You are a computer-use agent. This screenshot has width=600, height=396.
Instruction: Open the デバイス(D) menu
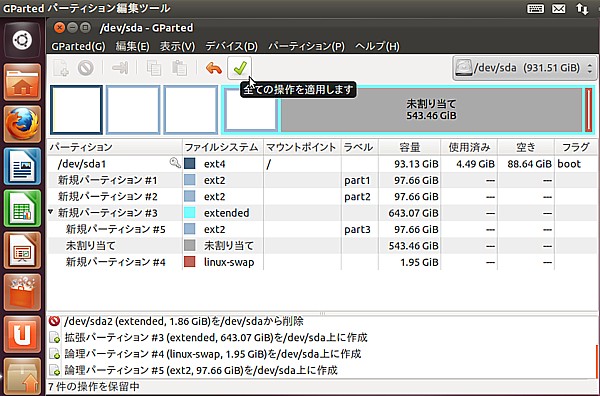point(232,46)
